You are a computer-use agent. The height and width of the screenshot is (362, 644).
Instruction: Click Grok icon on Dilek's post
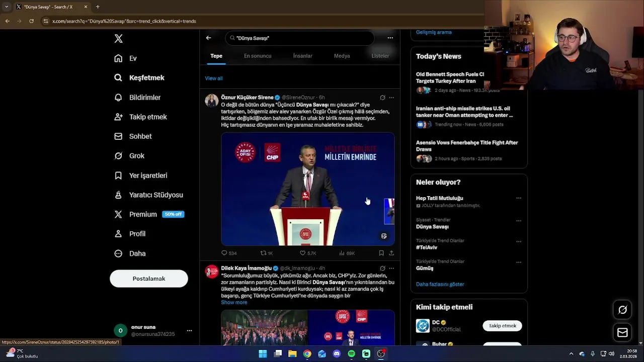click(x=382, y=268)
